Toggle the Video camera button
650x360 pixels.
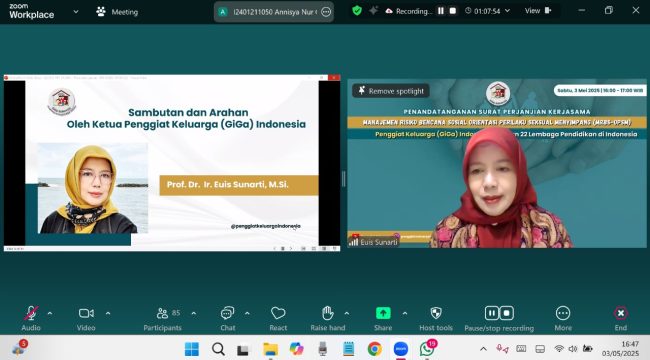(86, 314)
